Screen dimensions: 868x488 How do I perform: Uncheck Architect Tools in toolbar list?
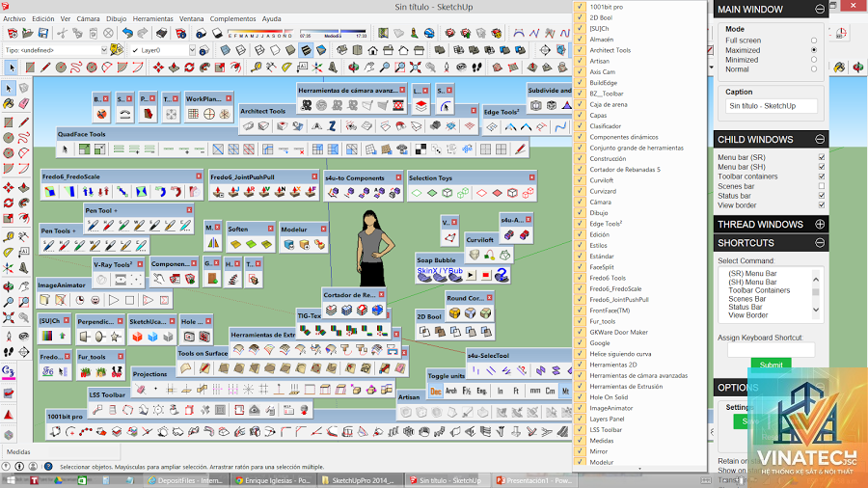pyautogui.click(x=580, y=50)
